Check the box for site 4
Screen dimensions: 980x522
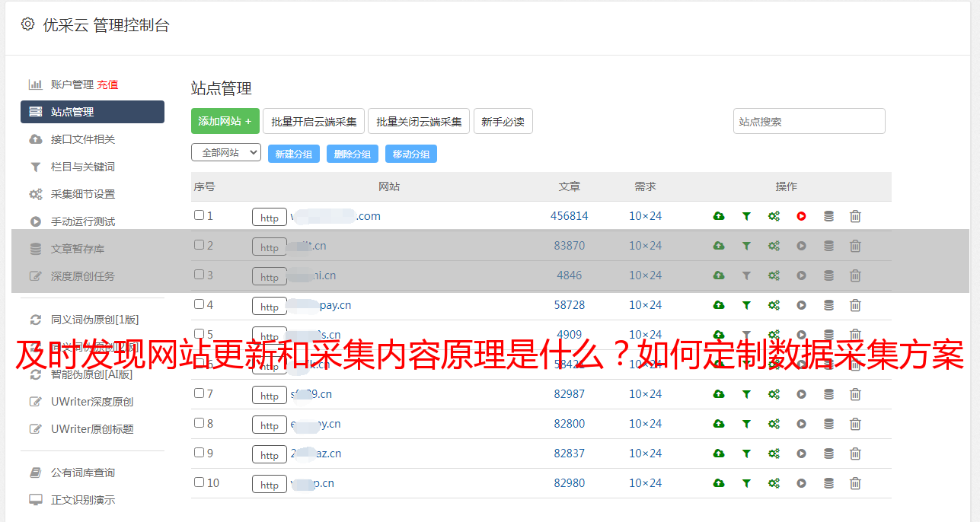point(199,304)
